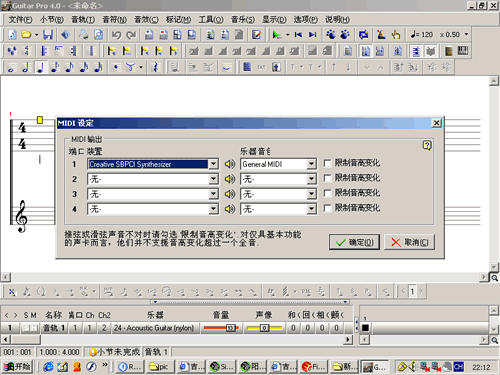This screenshot has height=375, width=500.
Task: Adjust the 声像 pan slider of track 1
Action: [x=264, y=328]
